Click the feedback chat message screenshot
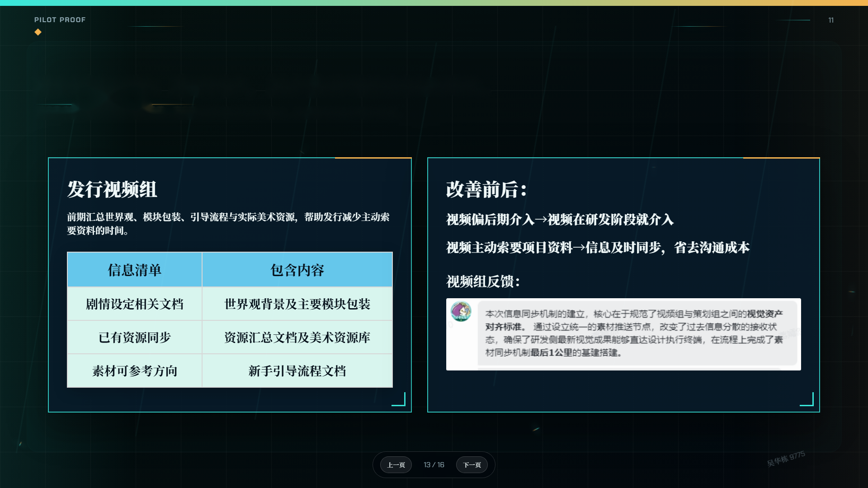 coord(623,334)
